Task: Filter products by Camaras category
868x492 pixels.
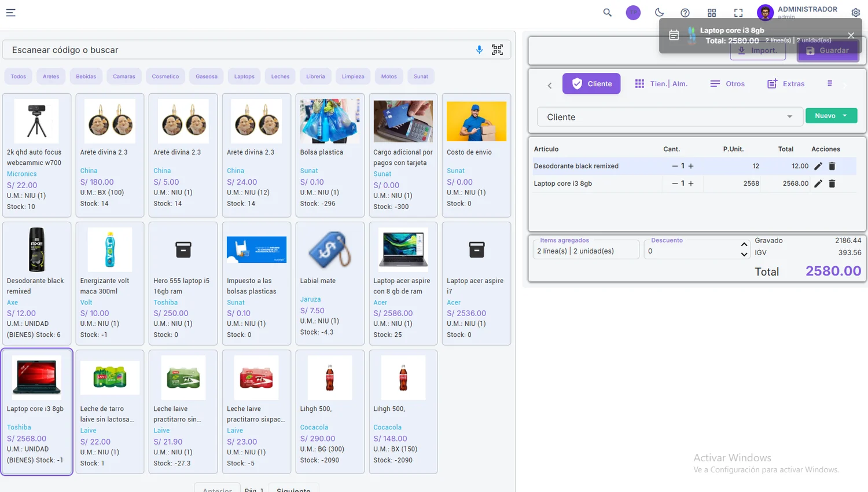Action: [124, 76]
